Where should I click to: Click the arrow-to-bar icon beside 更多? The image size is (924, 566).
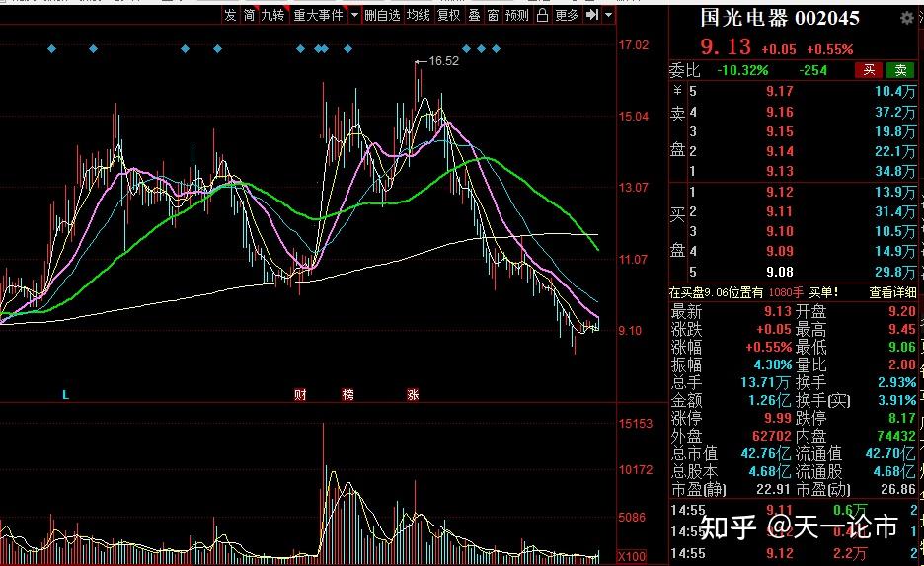click(591, 15)
